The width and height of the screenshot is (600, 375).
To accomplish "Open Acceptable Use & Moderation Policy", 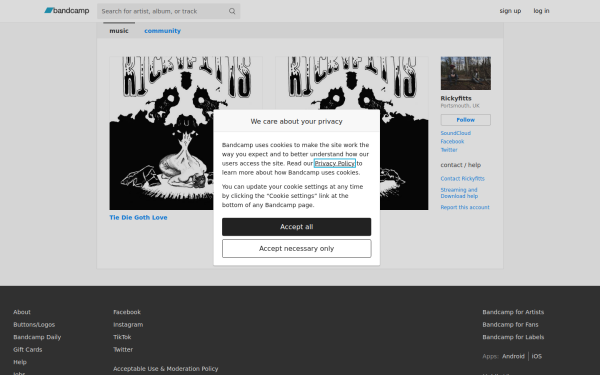I will [x=165, y=369].
